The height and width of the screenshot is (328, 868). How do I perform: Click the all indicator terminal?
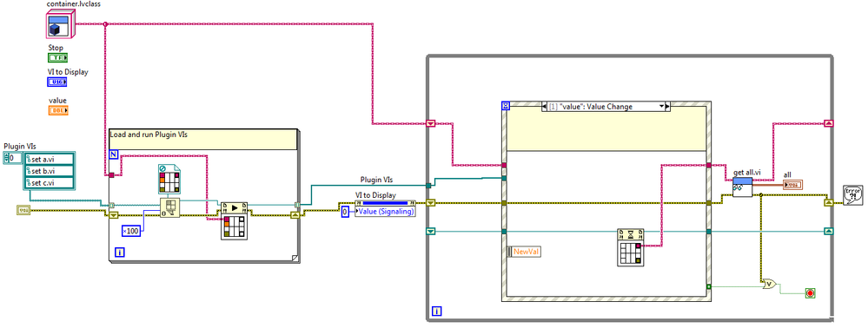(792, 184)
